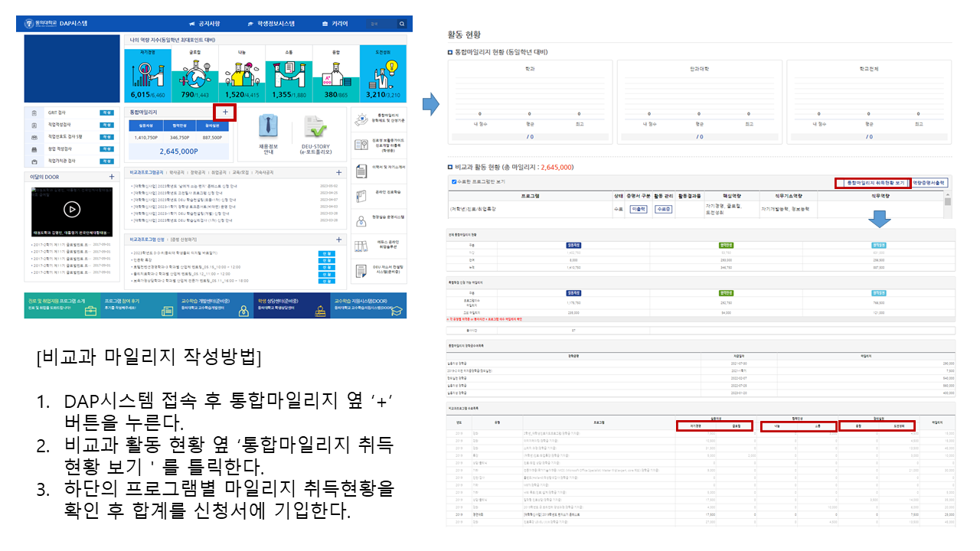The image size is (980, 551).
Task: Click the + button beside 통합마일리지
Action: click(225, 112)
